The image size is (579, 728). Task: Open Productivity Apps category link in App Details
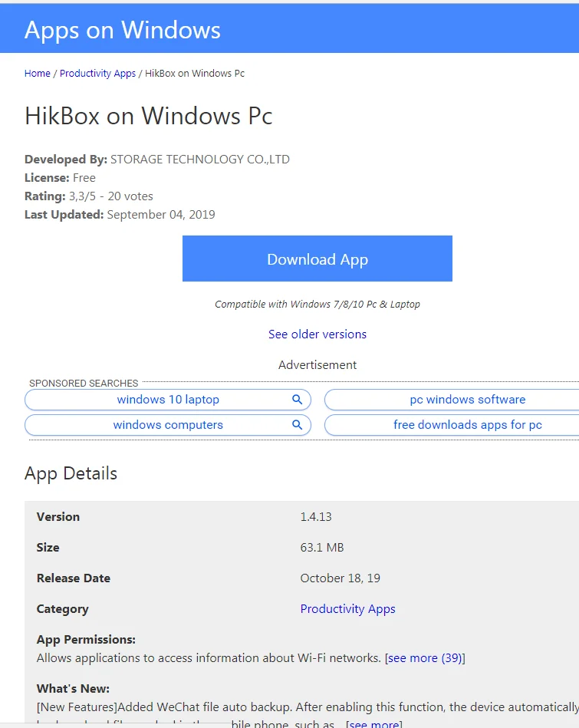(347, 609)
